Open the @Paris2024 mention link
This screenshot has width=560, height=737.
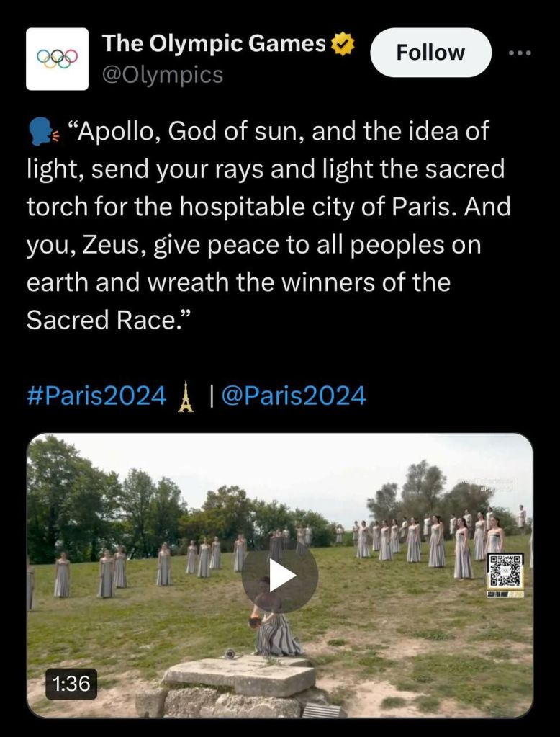coord(293,396)
